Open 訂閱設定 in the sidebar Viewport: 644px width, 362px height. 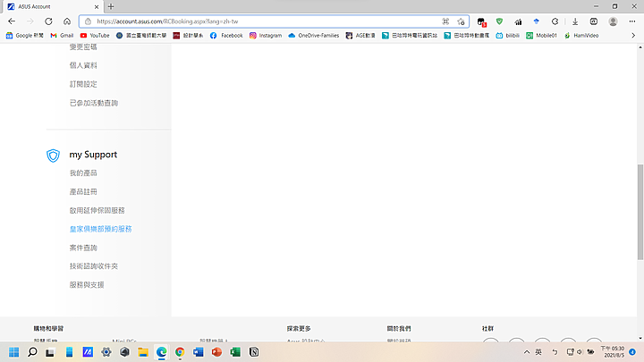coord(83,84)
